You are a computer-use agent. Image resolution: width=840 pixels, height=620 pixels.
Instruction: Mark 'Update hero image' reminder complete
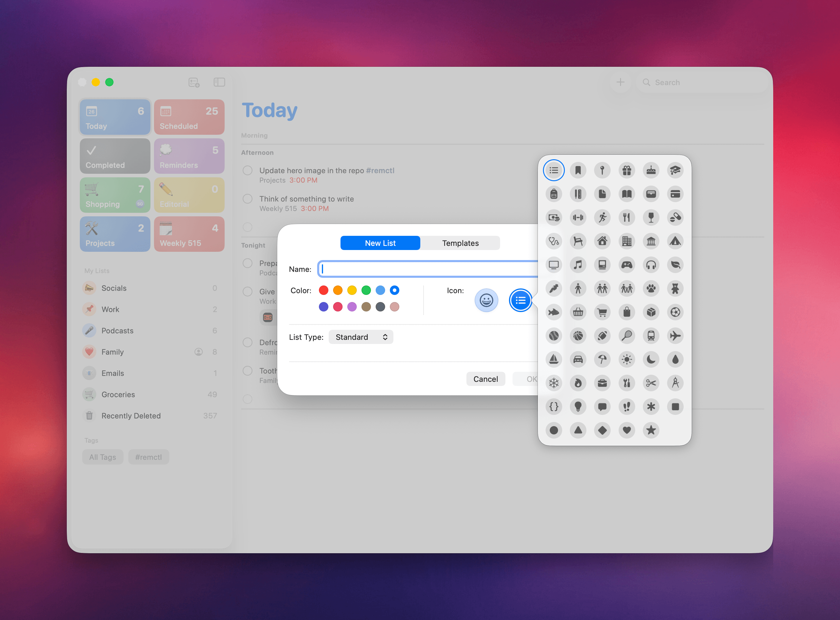247,171
